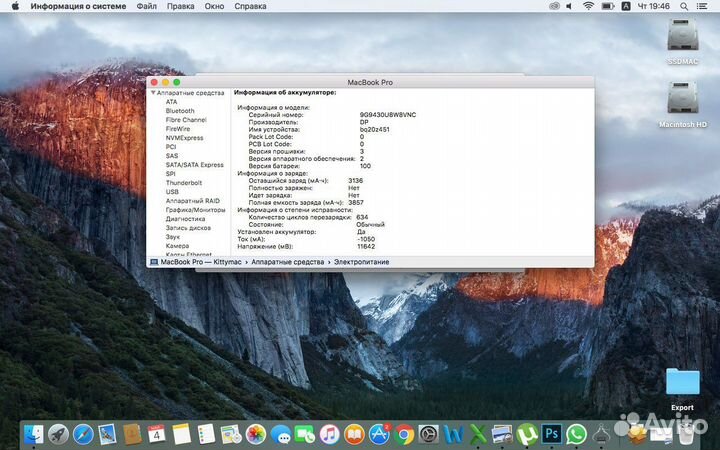Open the Окно menu
Screen dimensions: 720x450
[214, 6]
